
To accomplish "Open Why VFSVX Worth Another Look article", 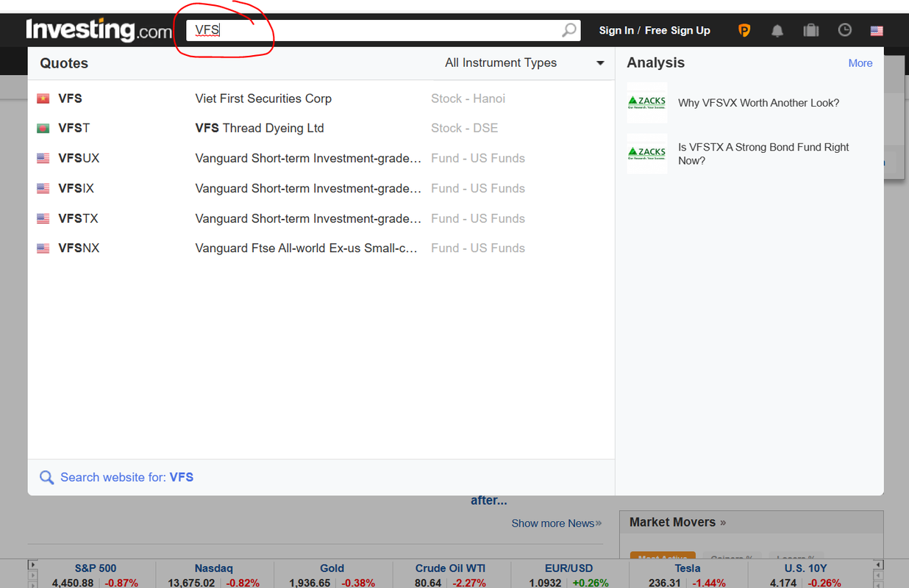I will [x=758, y=103].
